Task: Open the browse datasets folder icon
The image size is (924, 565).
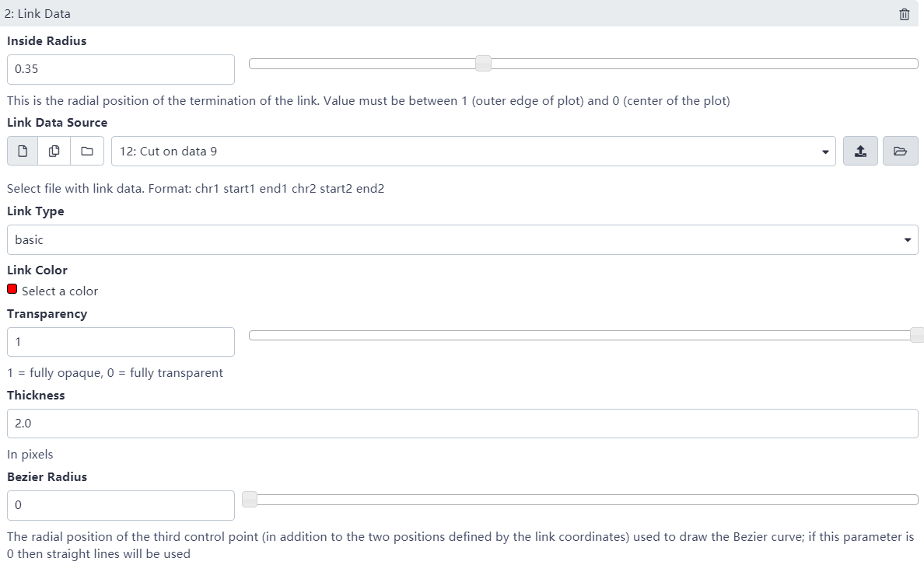Action: pos(900,151)
